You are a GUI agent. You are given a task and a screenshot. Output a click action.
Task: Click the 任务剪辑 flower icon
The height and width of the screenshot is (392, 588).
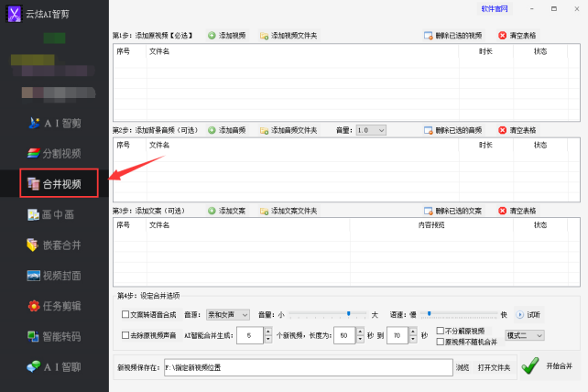click(x=34, y=306)
